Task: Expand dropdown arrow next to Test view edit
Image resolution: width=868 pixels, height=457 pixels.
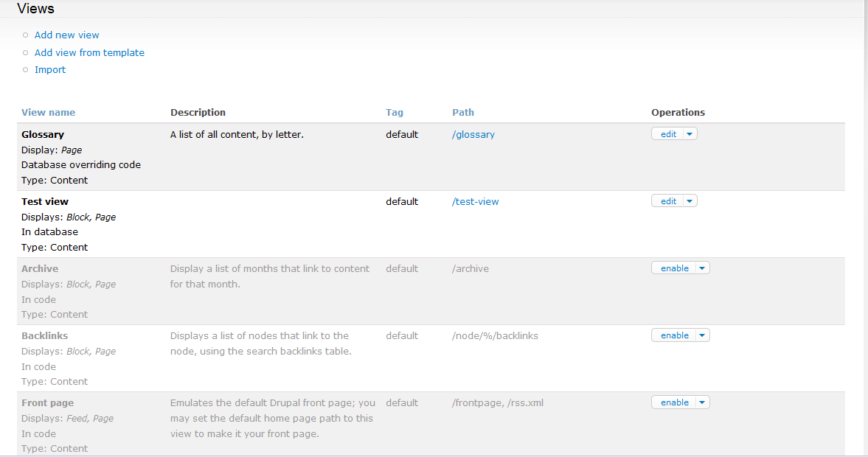Action: tap(690, 201)
